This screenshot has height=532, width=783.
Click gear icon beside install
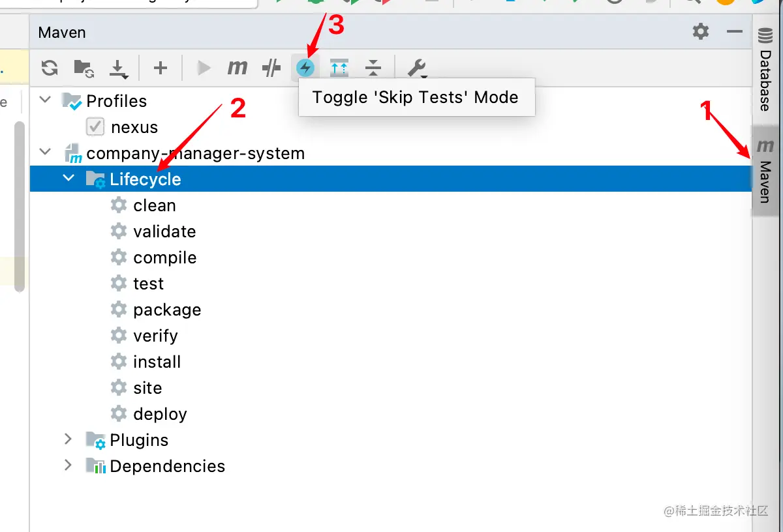coord(118,361)
